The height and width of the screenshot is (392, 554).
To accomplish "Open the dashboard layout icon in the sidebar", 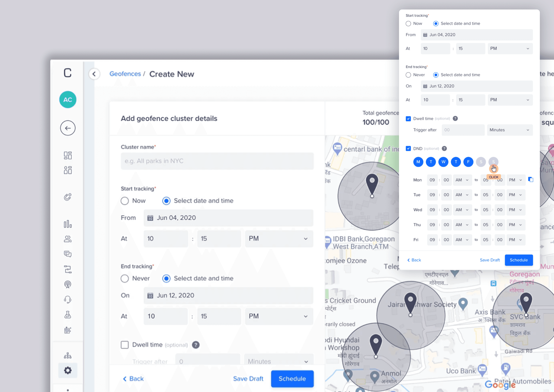I will tap(68, 155).
